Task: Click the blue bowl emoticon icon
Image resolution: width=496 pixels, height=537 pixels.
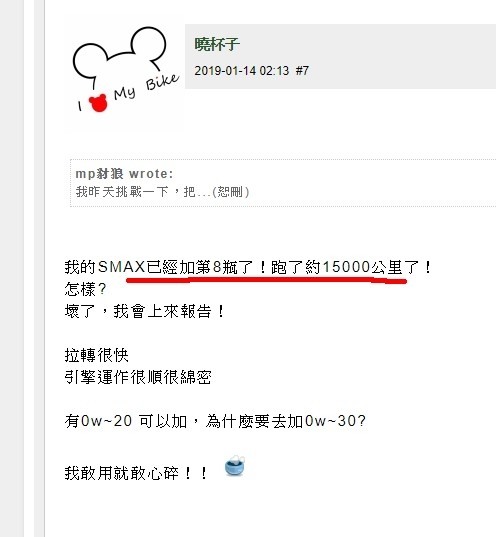Action: click(x=235, y=465)
